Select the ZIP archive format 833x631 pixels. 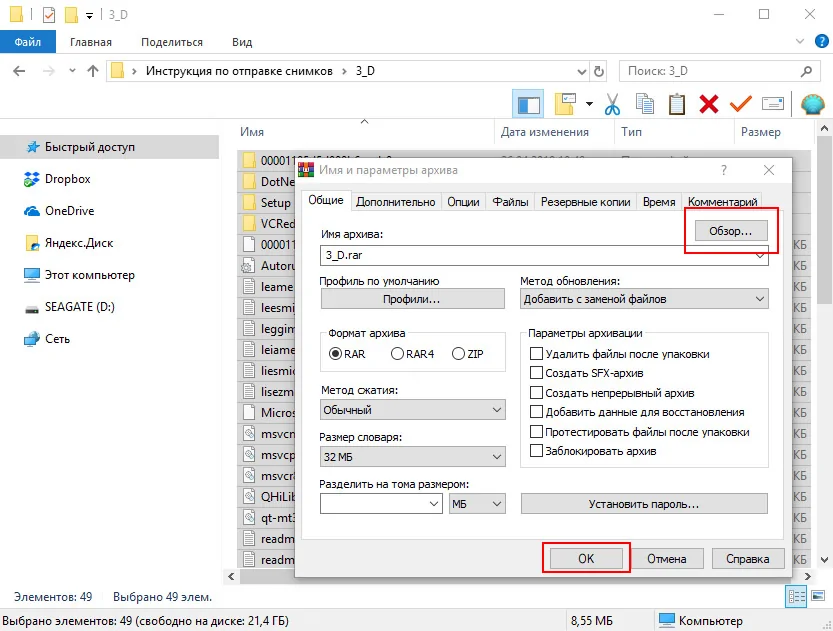pyautogui.click(x=459, y=354)
